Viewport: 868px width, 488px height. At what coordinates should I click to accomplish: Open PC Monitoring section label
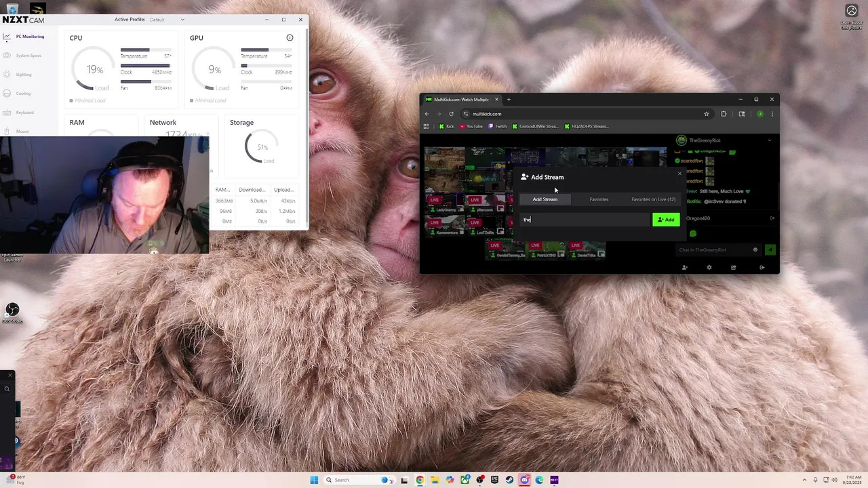point(30,37)
